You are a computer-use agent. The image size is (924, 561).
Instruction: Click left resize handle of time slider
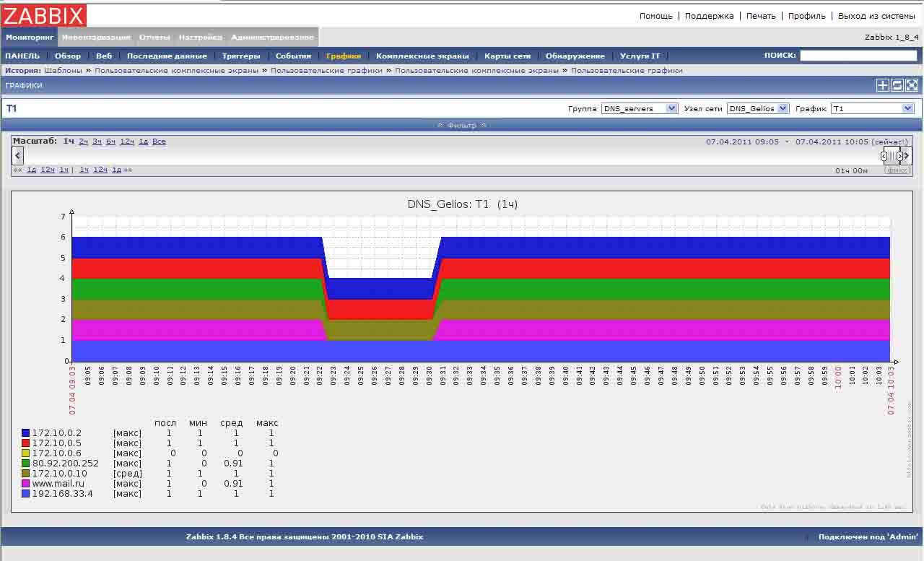pyautogui.click(x=884, y=156)
